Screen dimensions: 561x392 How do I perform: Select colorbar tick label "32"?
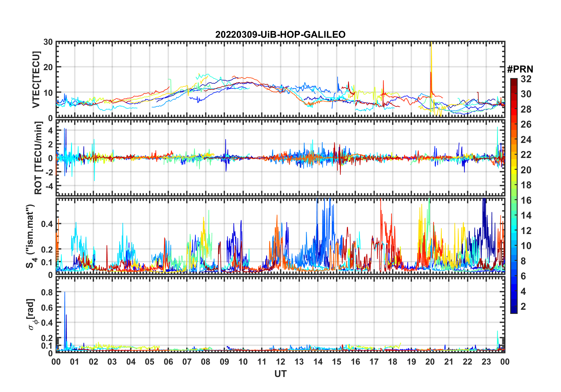point(526,79)
